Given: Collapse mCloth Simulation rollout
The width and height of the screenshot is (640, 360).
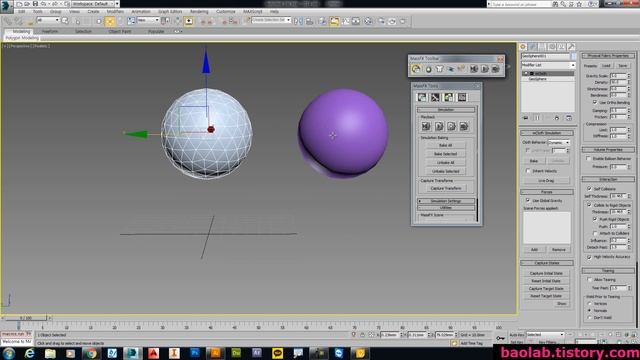Looking at the screenshot, I should click(547, 133).
